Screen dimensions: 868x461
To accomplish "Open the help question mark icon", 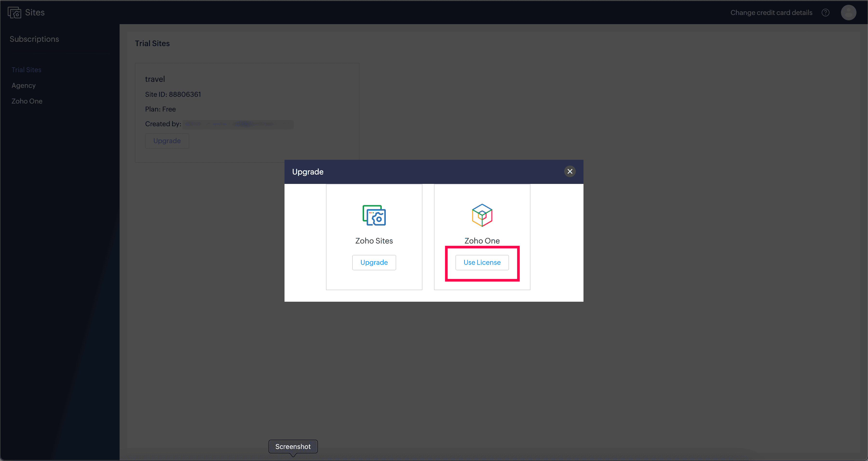I will tap(825, 13).
